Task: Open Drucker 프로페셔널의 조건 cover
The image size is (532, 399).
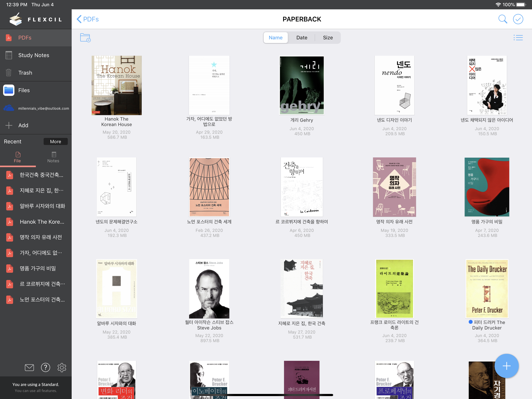Action: (x=395, y=380)
